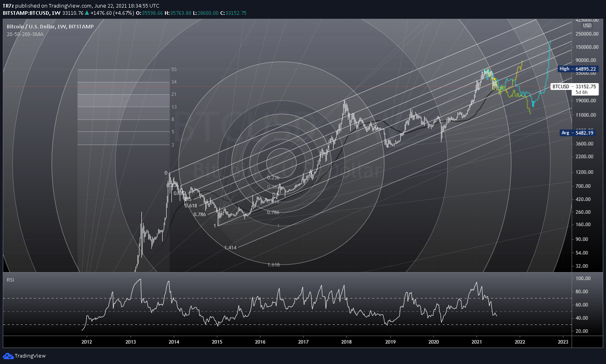606x364 pixels.
Task: Click the 'Bitcoin / U.S. Dollar, 1W, BITSTAMP' chart title
Action: [50, 26]
